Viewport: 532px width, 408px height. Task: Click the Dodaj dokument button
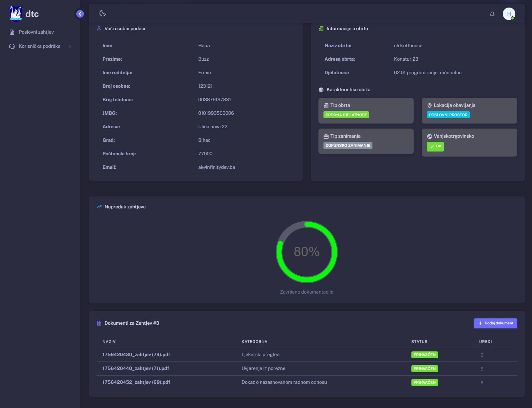click(x=495, y=323)
